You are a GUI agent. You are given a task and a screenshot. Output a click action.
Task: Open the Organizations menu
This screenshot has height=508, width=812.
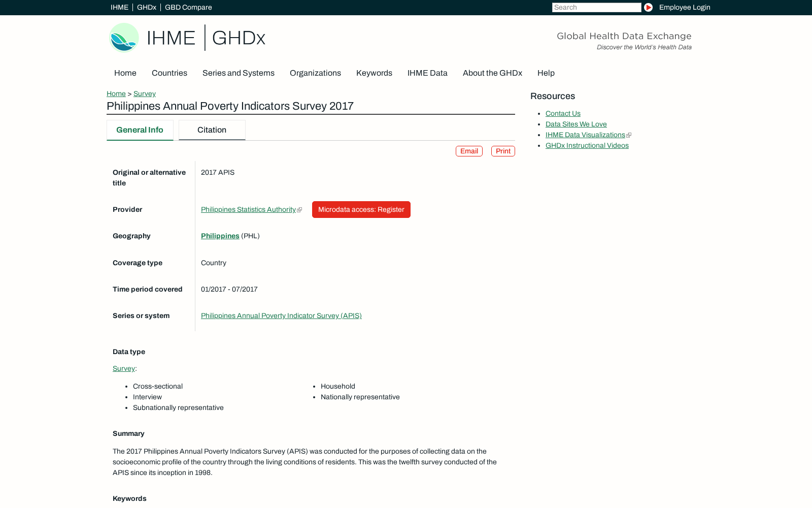[315, 73]
